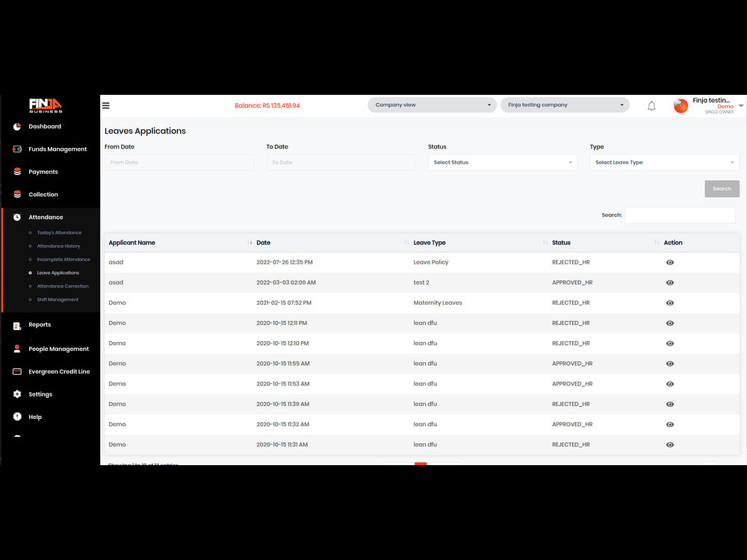Screen dimensions: 747x560
Task: View the Maternity Leaves application details
Action: tap(670, 303)
